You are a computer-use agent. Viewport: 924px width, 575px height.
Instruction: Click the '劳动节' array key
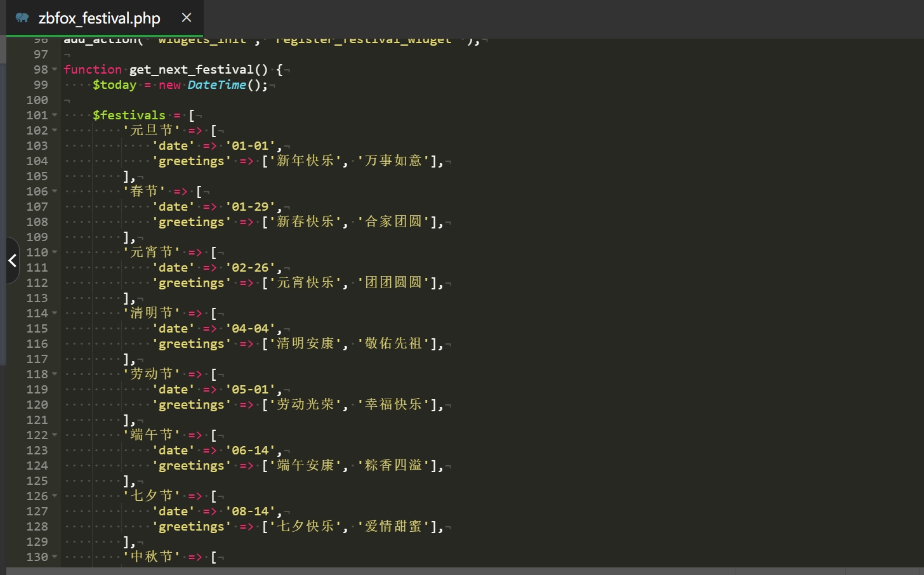click(152, 374)
